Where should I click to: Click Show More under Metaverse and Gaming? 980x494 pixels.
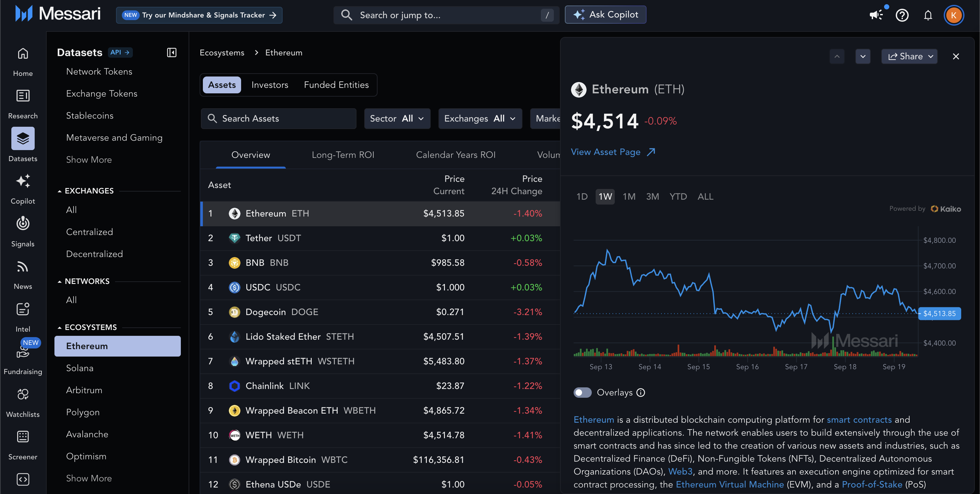(x=89, y=159)
